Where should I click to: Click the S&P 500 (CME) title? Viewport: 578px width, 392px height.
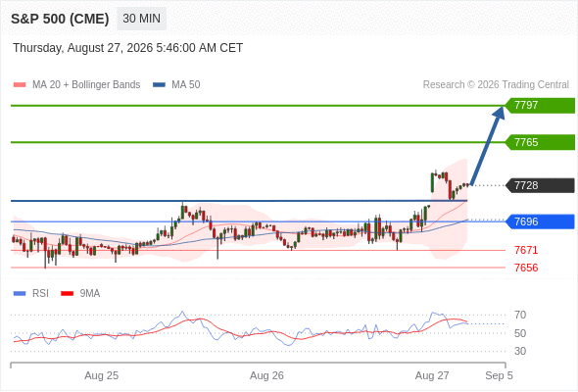(x=60, y=19)
